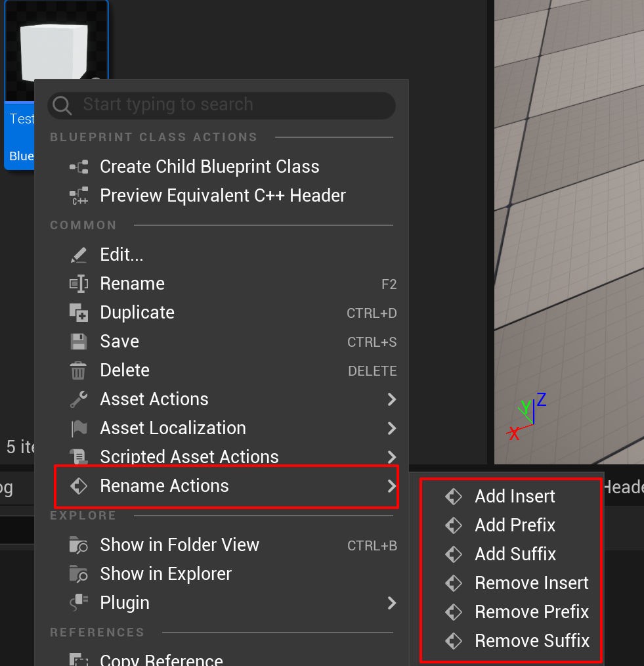
Task: Open the Plugin menu entry
Action: 222,603
